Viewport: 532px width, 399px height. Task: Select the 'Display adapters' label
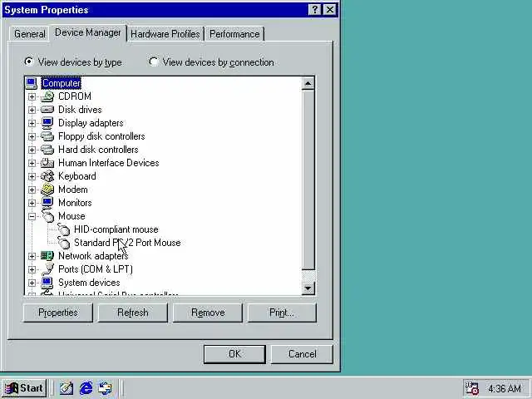[91, 123]
